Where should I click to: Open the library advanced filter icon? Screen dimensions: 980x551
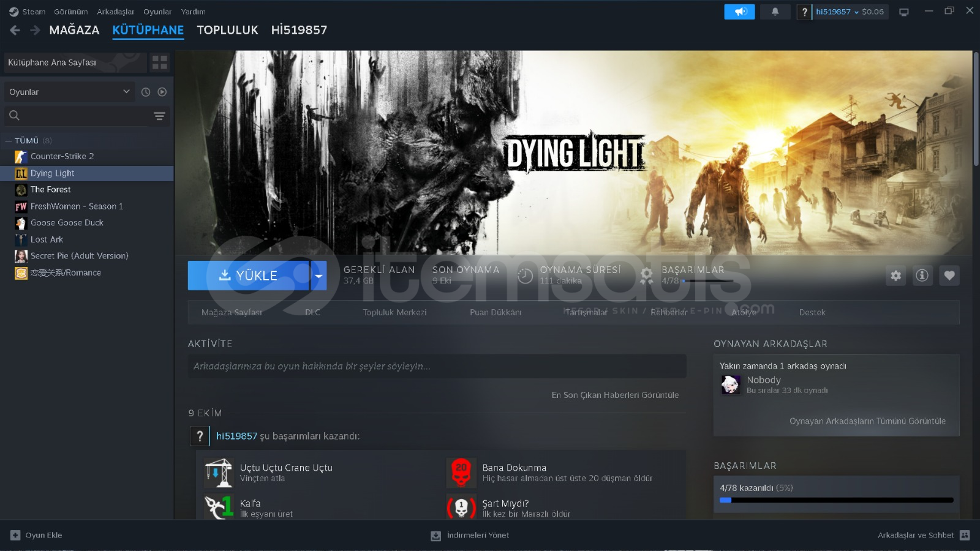point(159,116)
